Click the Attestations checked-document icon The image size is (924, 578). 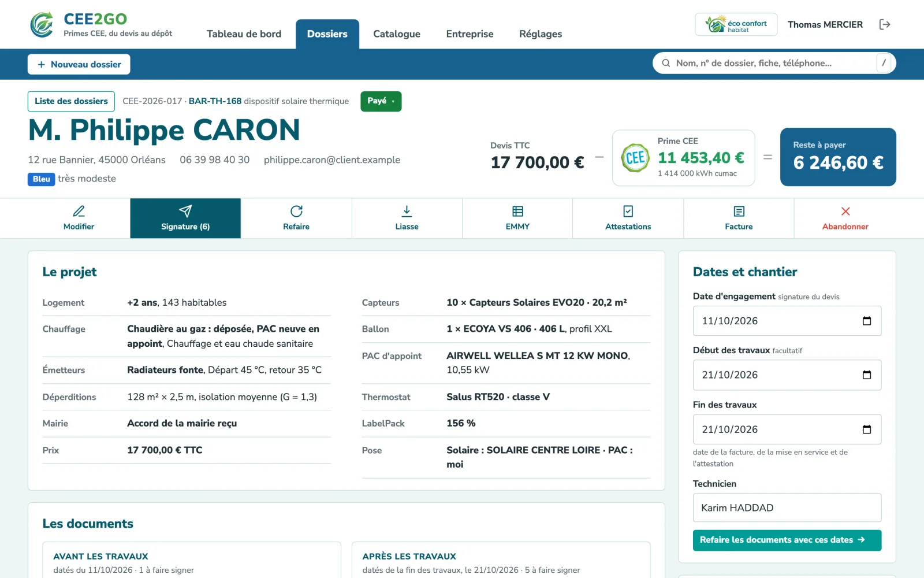pyautogui.click(x=628, y=211)
